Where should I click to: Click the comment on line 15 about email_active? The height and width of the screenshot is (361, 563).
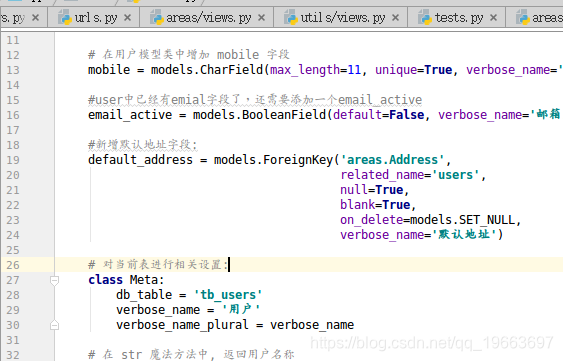(255, 100)
